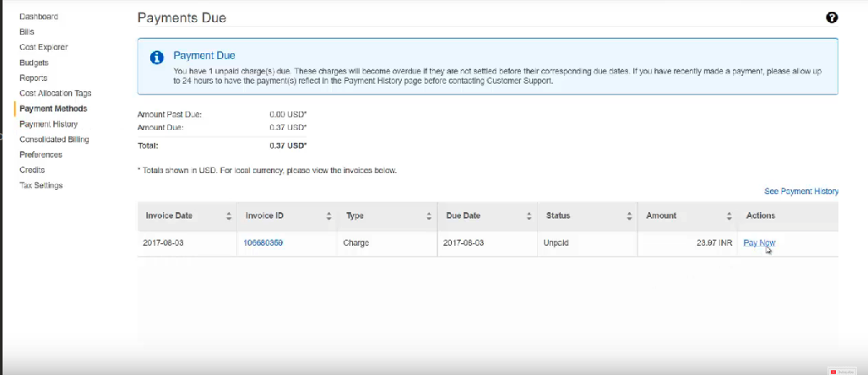This screenshot has height=375, width=868.
Task: Sort table by Invoice ID arrows
Action: [329, 216]
